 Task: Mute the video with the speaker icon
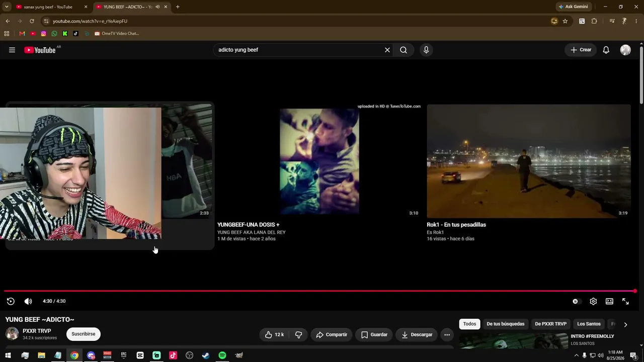(x=28, y=301)
